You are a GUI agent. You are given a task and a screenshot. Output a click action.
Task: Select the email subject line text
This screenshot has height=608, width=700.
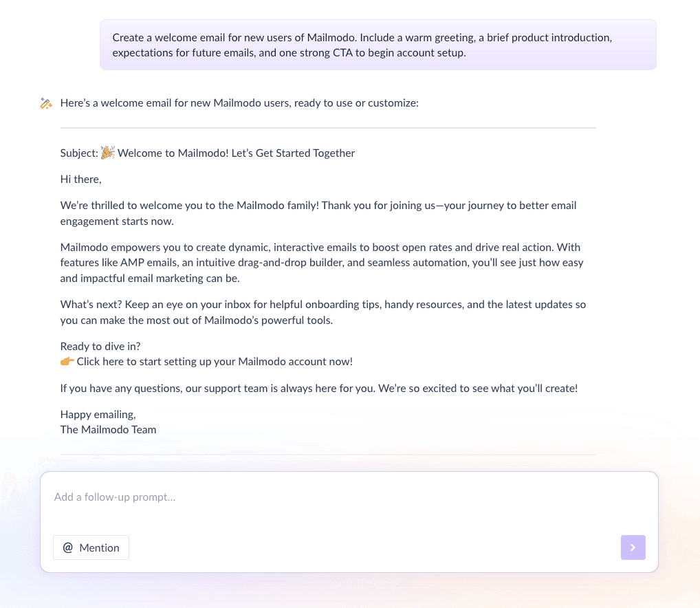[x=207, y=153]
